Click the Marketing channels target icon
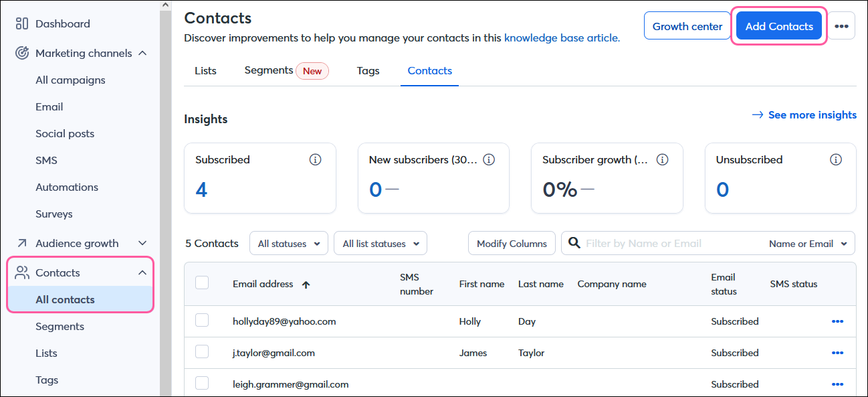868x397 pixels. coord(22,53)
